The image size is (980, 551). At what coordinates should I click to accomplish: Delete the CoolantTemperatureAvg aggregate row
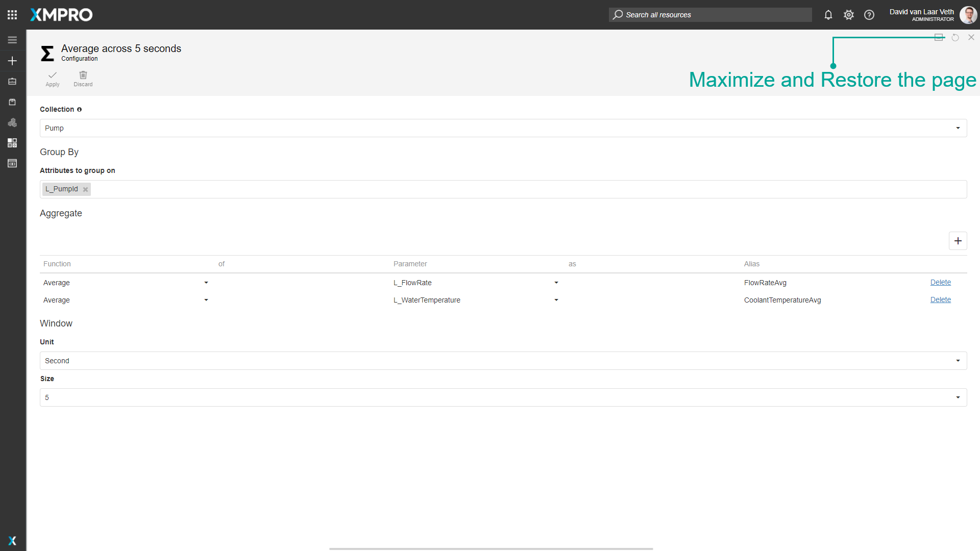coord(940,299)
